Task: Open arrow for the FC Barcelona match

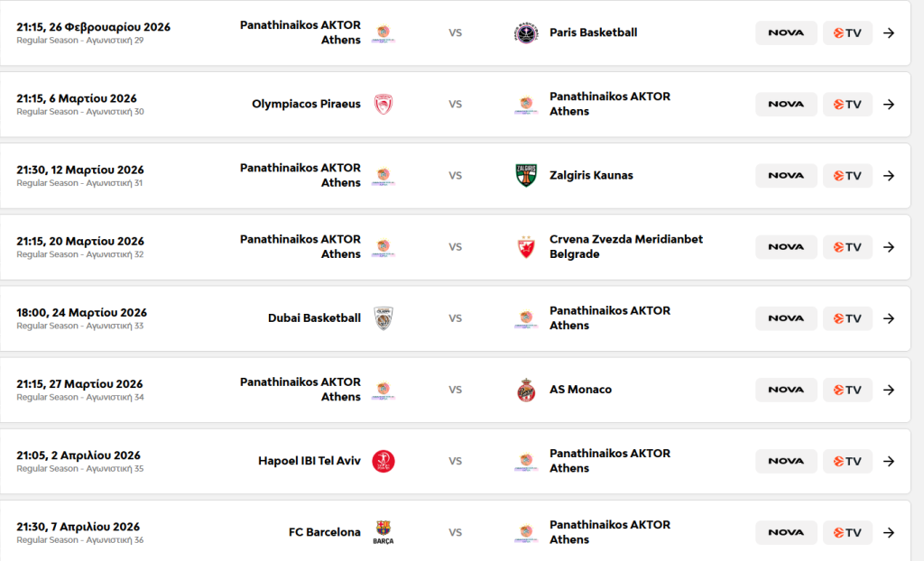Action: 889,532
